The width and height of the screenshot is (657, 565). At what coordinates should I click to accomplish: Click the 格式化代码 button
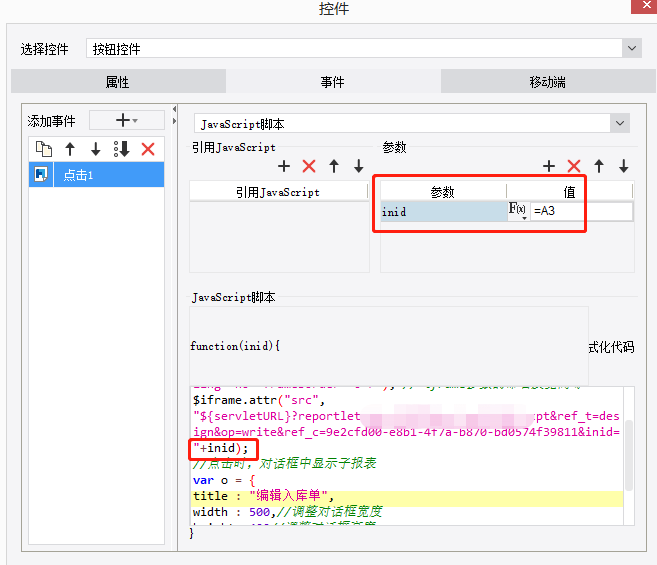click(x=611, y=347)
